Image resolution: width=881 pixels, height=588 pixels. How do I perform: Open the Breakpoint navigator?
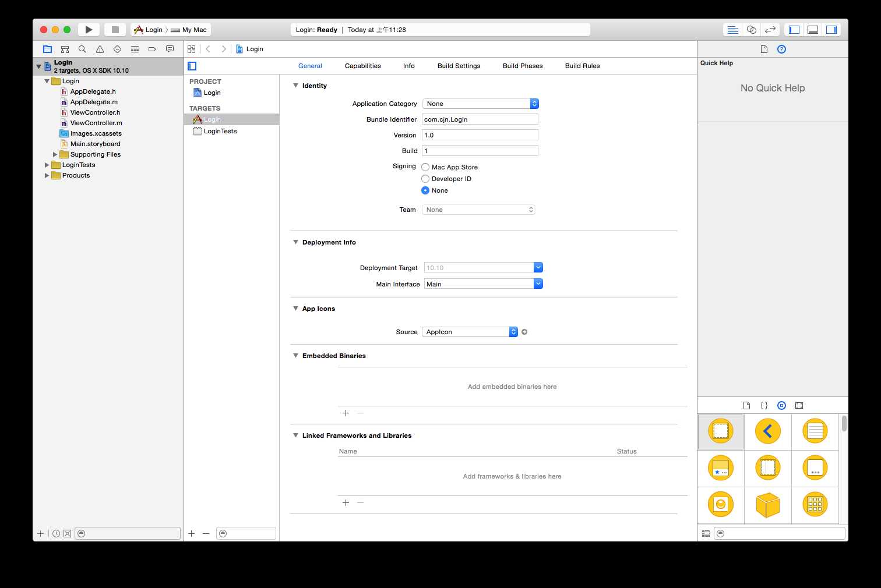pos(152,49)
